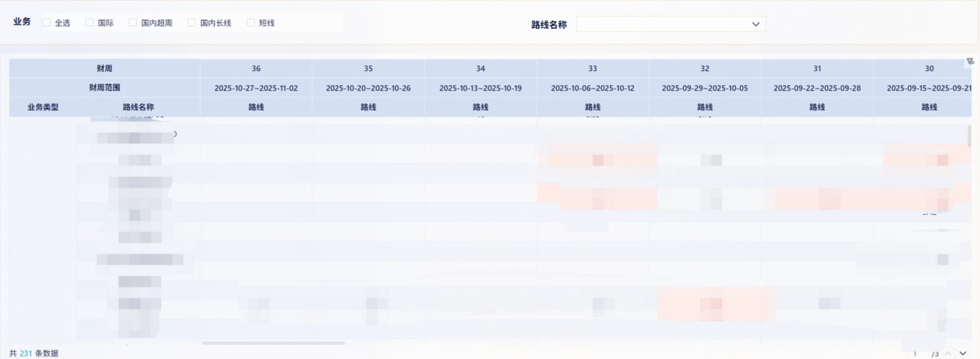
Task: Click the 共 231 条数据 record count
Action: (33, 353)
